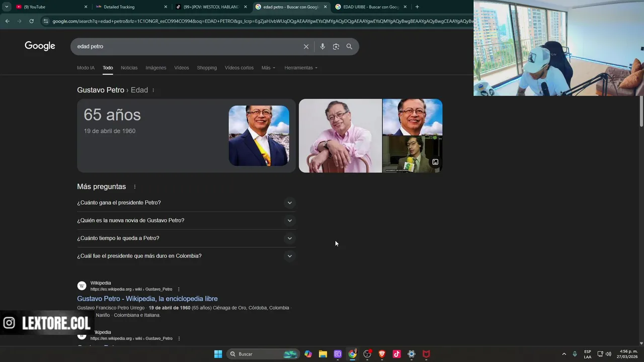Open the new tab plus button
Image resolution: width=644 pixels, height=362 pixels.
click(417, 7)
